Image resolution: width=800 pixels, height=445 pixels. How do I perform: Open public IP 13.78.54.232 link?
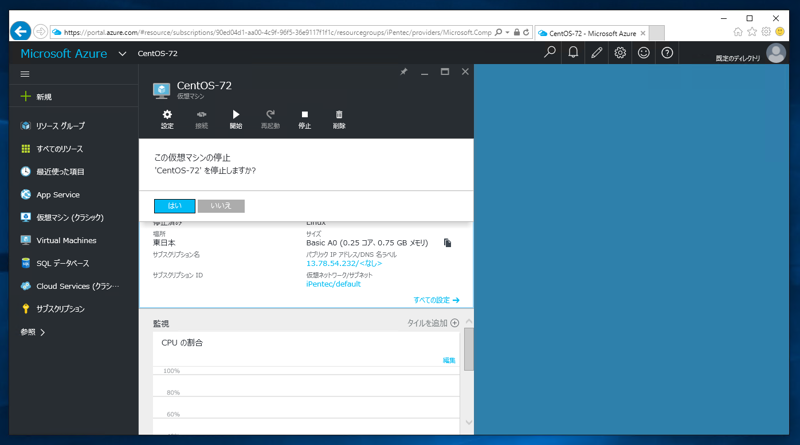(344, 263)
